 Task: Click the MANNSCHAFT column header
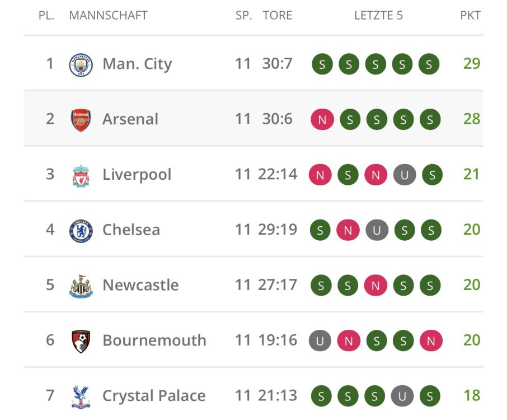[x=108, y=16]
